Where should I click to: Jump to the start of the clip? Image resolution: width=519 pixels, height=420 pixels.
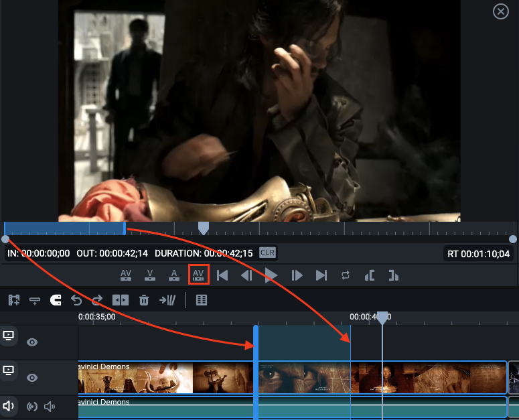(222, 275)
